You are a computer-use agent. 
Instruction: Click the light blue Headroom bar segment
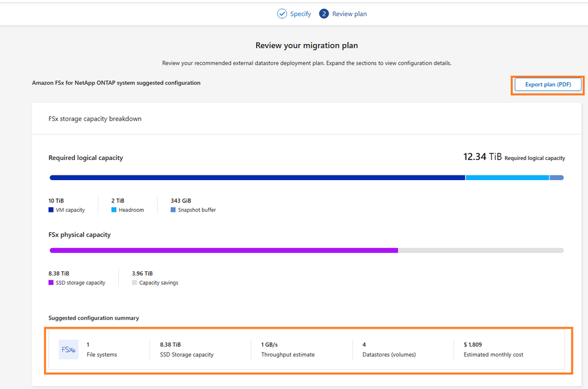pos(507,177)
